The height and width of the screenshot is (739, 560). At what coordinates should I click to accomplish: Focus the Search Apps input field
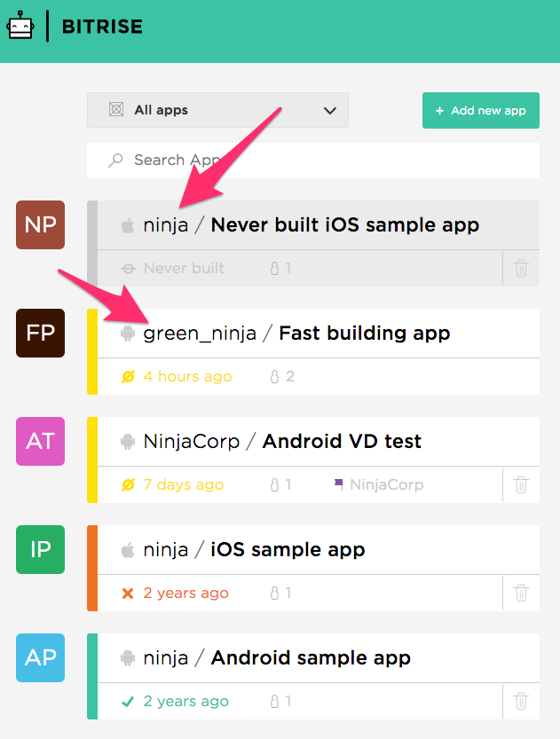pyautogui.click(x=313, y=161)
